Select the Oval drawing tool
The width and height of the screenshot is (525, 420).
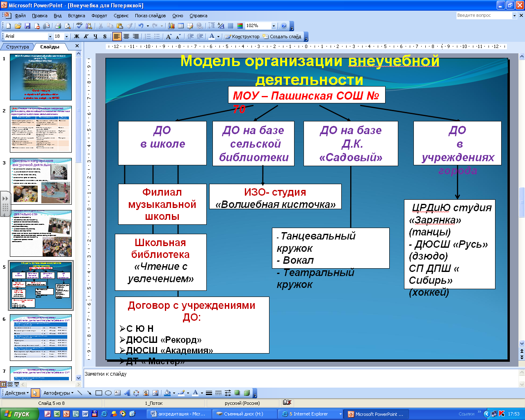click(x=108, y=393)
